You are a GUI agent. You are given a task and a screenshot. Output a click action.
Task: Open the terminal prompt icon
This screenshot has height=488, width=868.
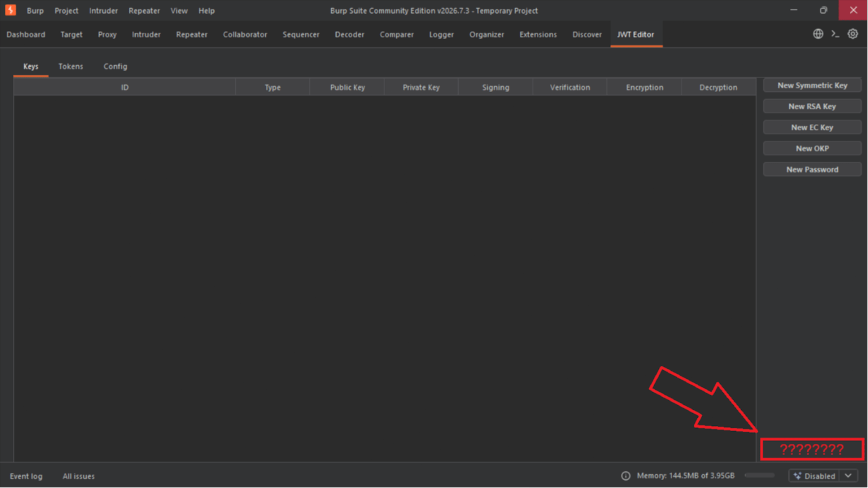coord(835,34)
